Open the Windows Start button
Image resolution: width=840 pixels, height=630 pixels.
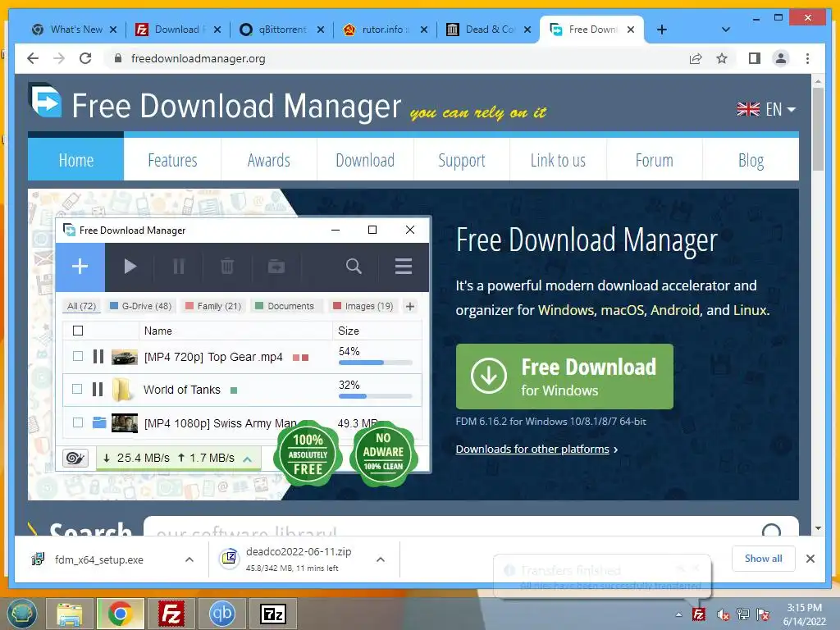tap(21, 614)
